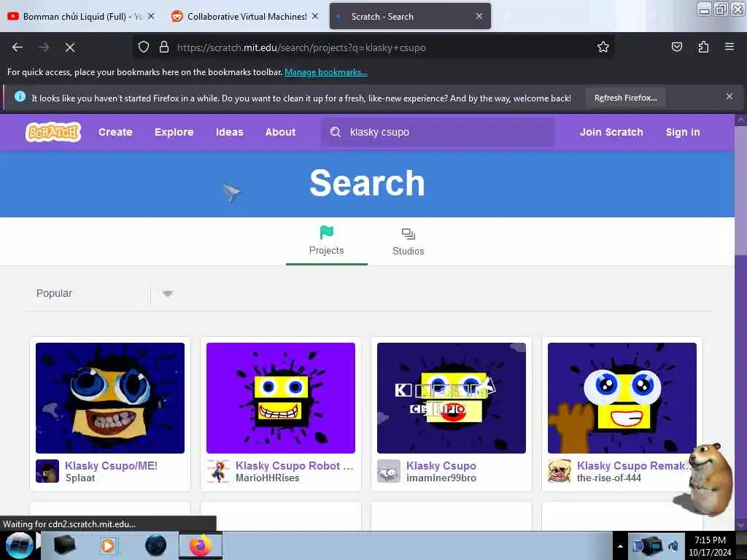Open the Klasky Csupo Remake project title
The image size is (747, 560).
[633, 466]
